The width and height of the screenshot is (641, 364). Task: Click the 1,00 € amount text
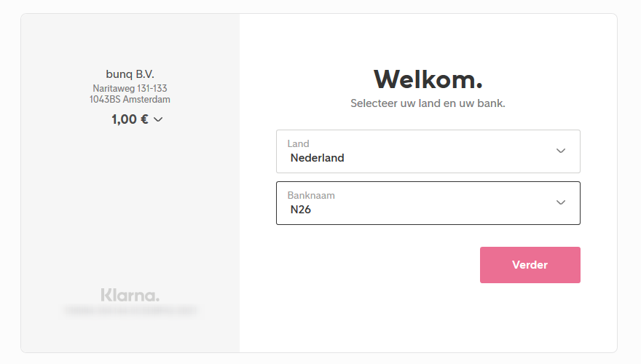pyautogui.click(x=130, y=119)
